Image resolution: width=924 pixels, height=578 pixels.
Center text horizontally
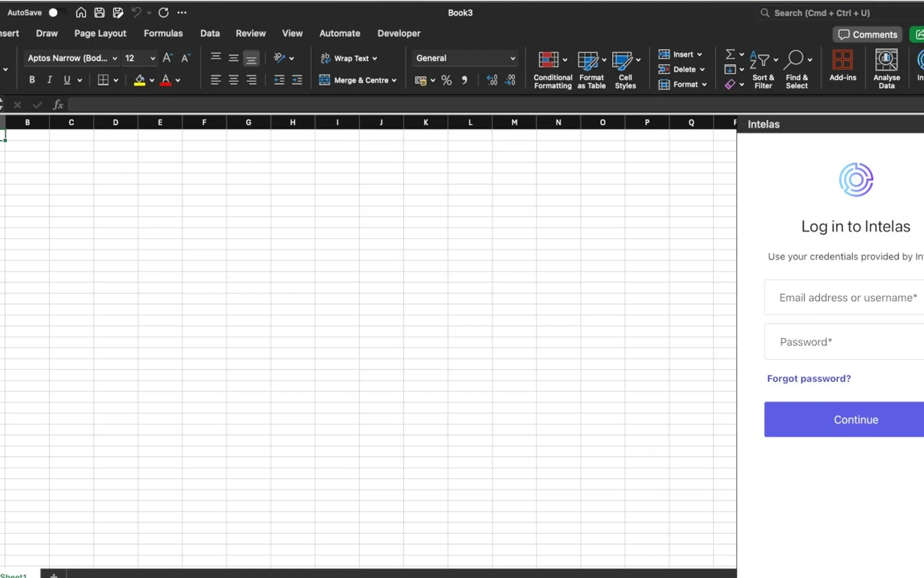233,80
